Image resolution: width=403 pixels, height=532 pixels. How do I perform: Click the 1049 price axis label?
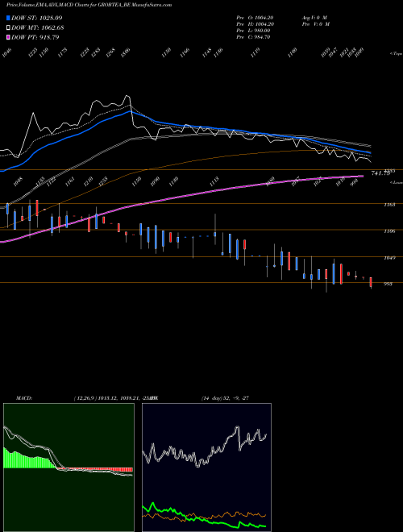[x=389, y=258]
